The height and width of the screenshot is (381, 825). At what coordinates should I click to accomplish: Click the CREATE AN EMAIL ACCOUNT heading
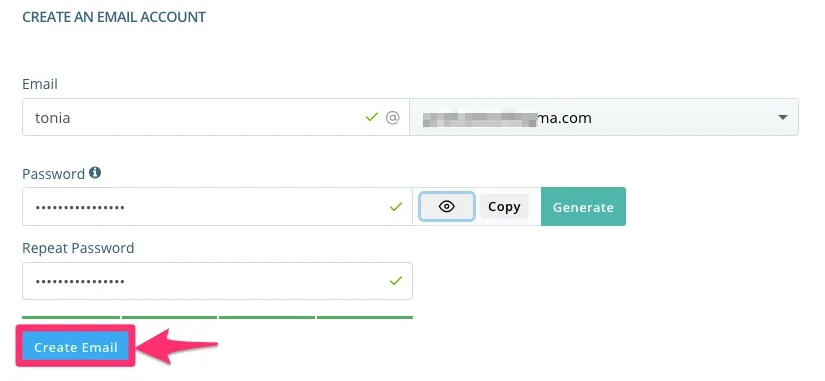point(114,17)
